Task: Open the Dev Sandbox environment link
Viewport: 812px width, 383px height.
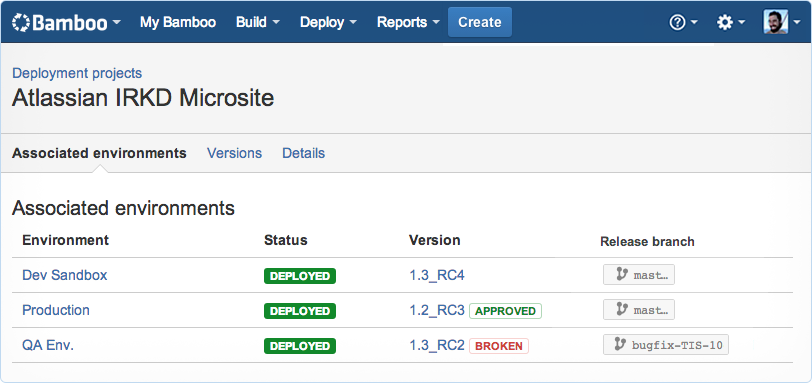Action: 65,275
